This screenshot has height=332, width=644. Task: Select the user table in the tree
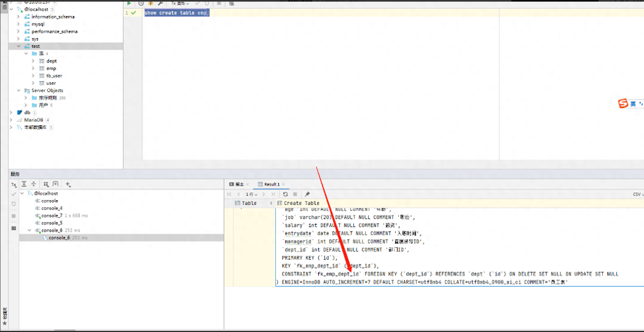51,83
